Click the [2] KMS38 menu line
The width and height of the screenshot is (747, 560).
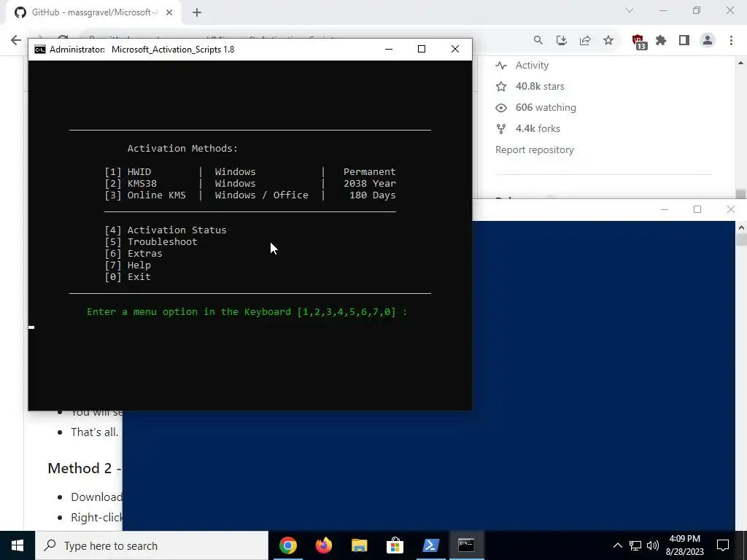250,183
